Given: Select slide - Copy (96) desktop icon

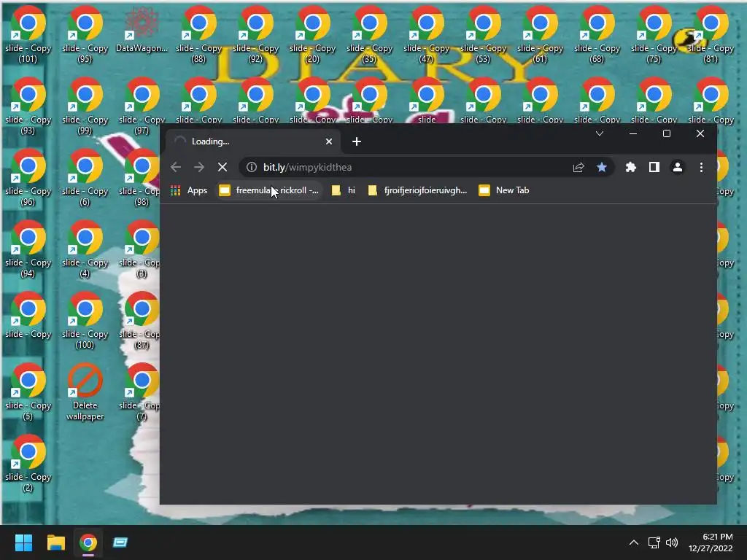Looking at the screenshot, I should (28, 178).
